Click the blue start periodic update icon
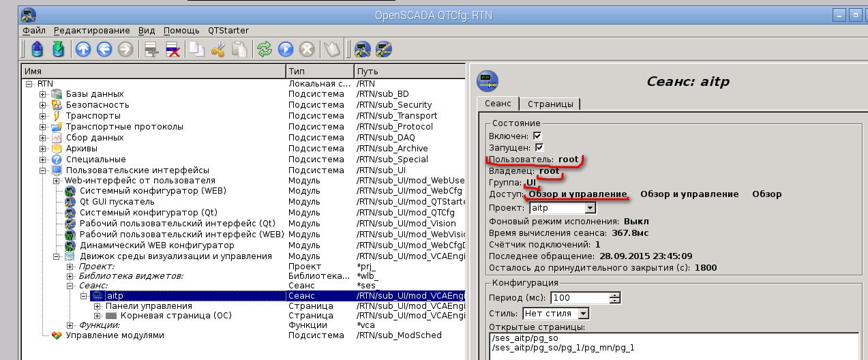The image size is (868, 360). (x=286, y=49)
